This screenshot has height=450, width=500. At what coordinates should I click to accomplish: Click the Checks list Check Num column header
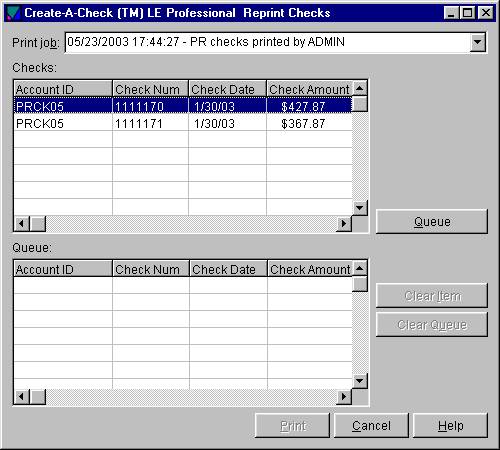coord(150,89)
